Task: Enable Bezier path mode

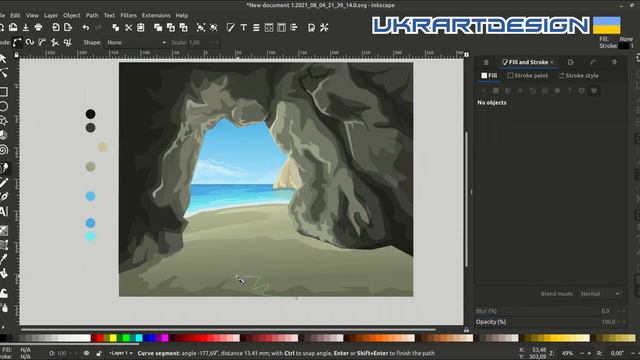Action: (x=17, y=42)
